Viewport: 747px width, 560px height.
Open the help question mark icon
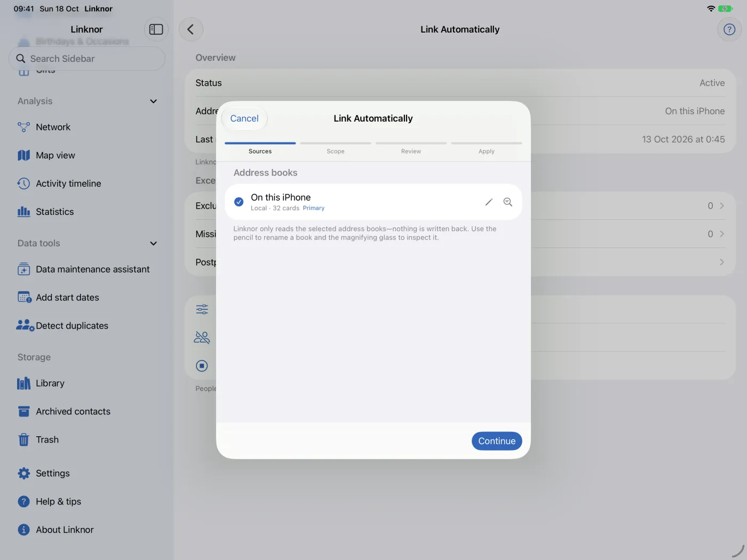pyautogui.click(x=729, y=29)
